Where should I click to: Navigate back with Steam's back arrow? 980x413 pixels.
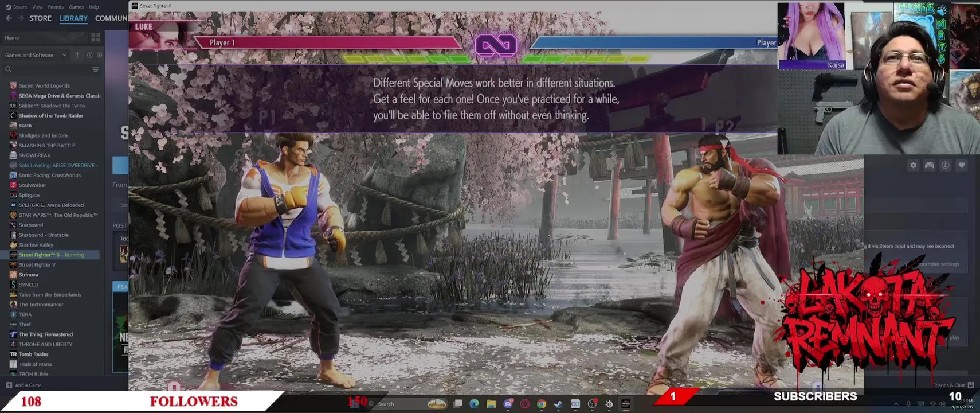click(9, 18)
